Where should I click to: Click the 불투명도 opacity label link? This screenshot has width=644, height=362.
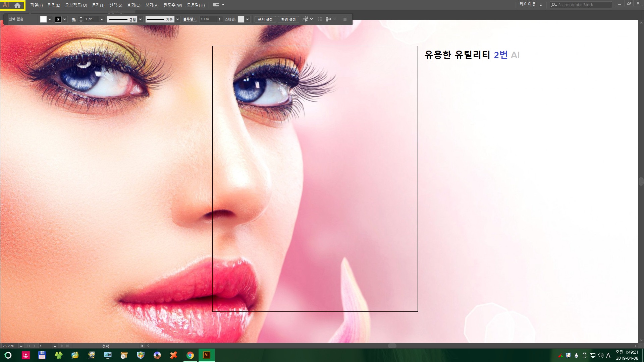click(x=190, y=19)
